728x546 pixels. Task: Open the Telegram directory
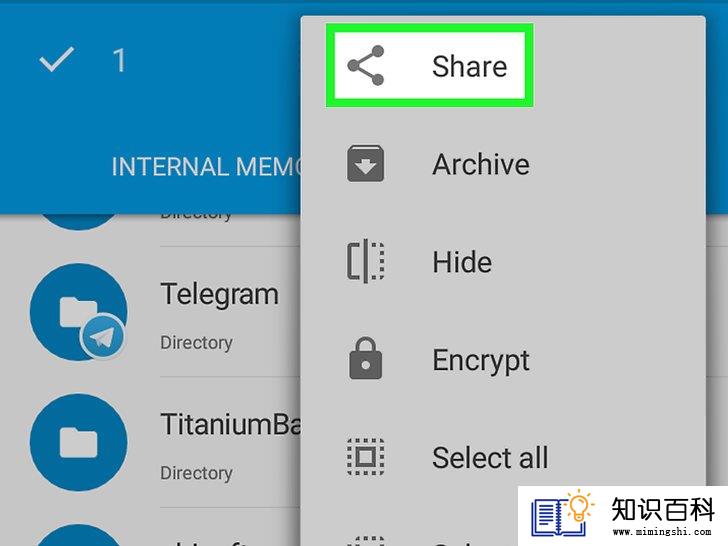tap(219, 294)
